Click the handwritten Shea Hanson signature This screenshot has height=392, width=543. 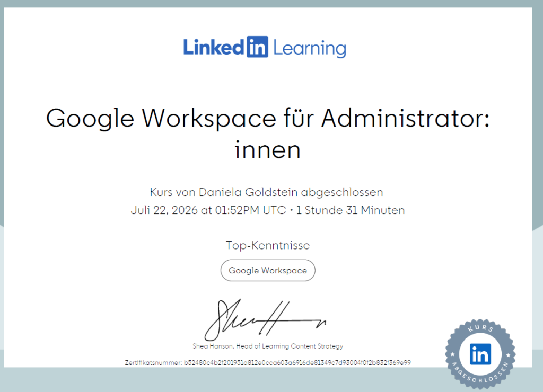pyautogui.click(x=265, y=320)
